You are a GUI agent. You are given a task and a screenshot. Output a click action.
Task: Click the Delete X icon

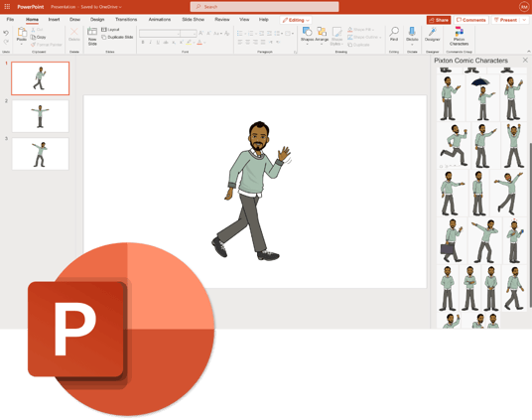point(74,32)
